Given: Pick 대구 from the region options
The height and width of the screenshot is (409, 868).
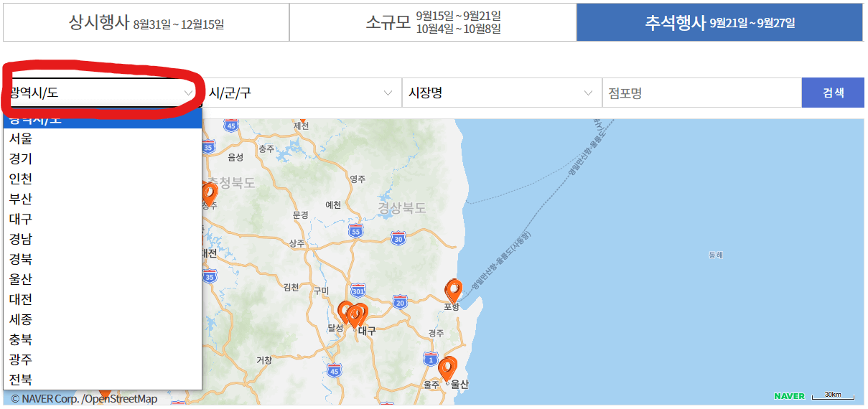Looking at the screenshot, I should (103, 219).
